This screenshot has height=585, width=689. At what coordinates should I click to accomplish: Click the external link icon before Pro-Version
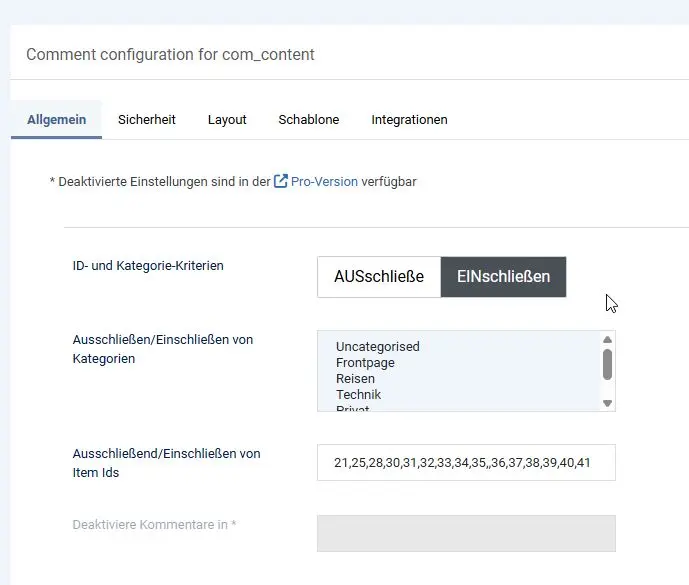coord(281,181)
